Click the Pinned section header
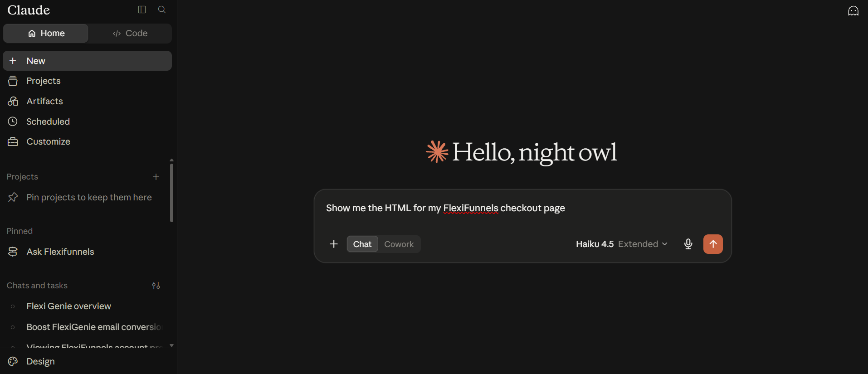Image resolution: width=868 pixels, height=374 pixels. click(x=20, y=231)
